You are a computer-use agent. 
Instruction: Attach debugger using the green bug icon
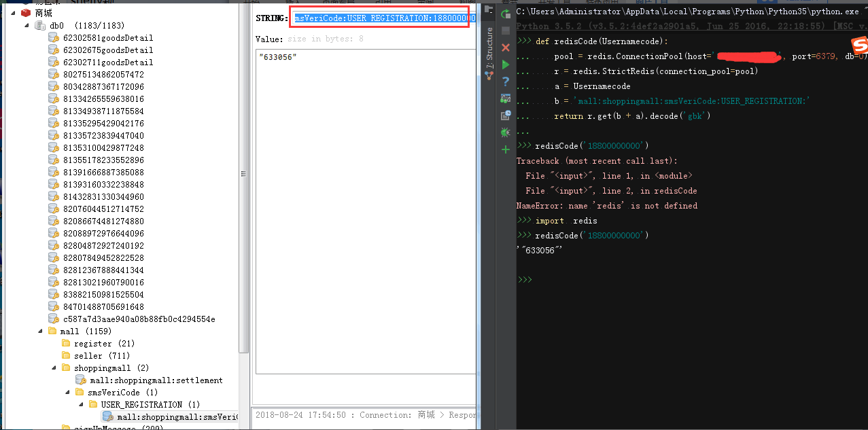coord(505,132)
